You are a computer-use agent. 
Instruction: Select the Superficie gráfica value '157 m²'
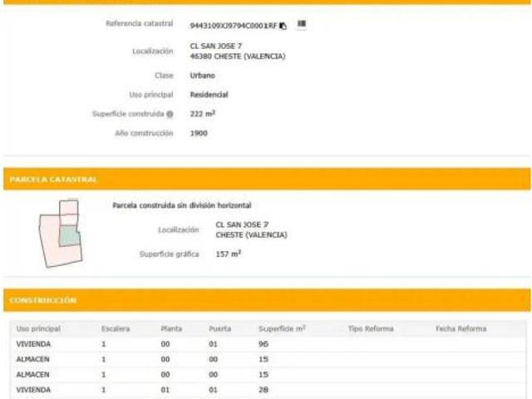tap(228, 254)
